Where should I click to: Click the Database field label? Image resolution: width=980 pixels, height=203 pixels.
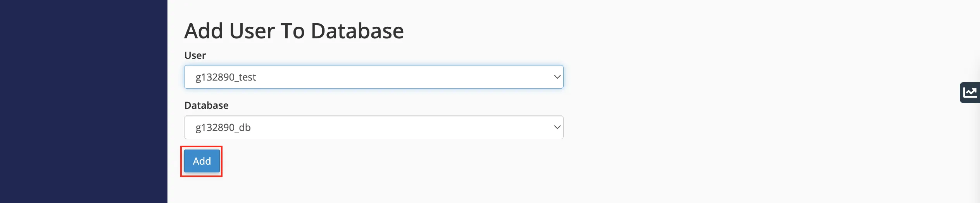pos(206,105)
